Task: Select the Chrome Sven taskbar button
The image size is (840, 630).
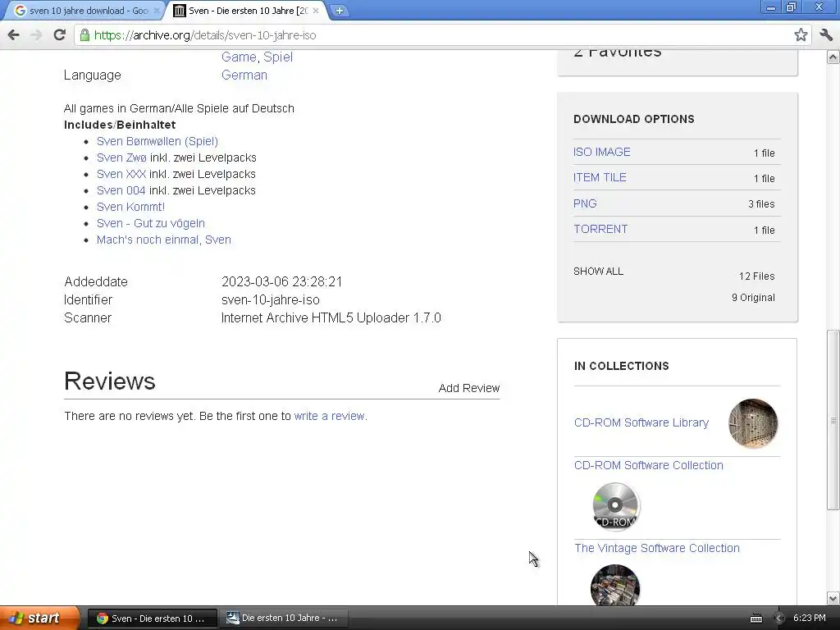Action: click(153, 619)
